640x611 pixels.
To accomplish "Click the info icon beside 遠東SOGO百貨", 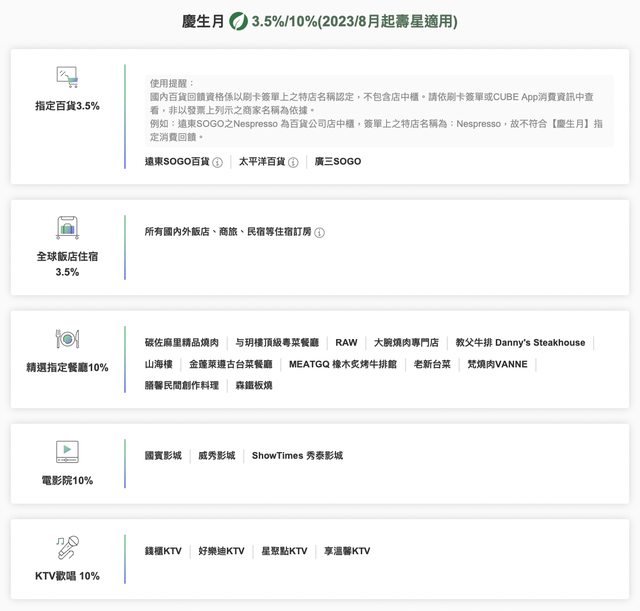I will 217,162.
